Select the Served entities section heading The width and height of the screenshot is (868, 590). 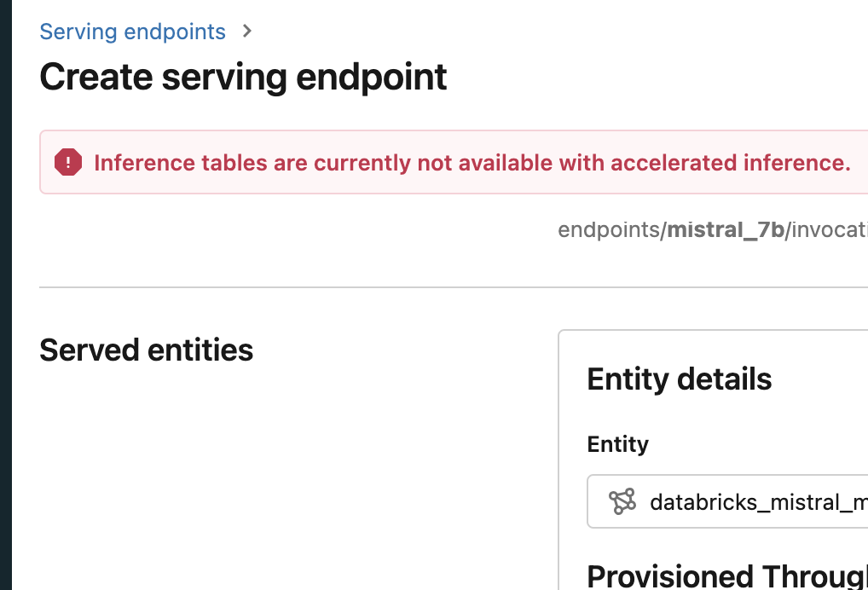(x=146, y=350)
